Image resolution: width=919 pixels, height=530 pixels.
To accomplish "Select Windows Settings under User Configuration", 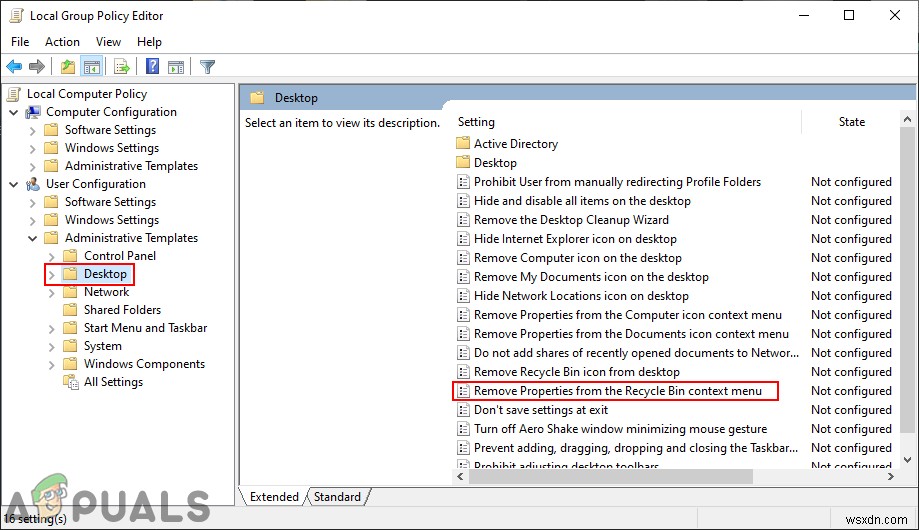I will (112, 220).
